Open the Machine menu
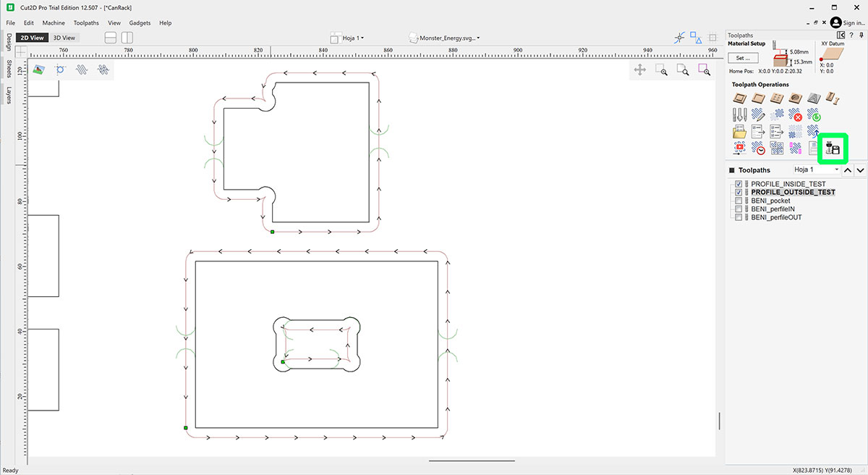Viewport: 868px width, 475px height. pos(54,23)
